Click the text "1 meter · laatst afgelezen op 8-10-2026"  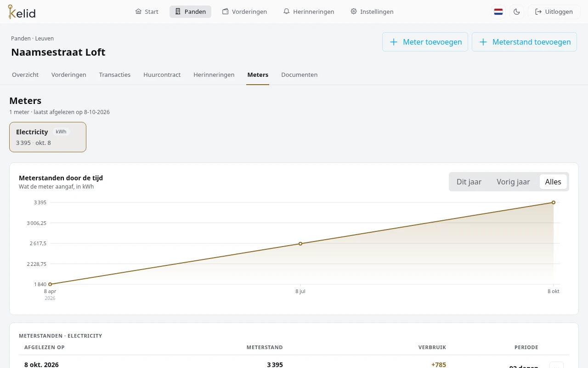pyautogui.click(x=59, y=112)
